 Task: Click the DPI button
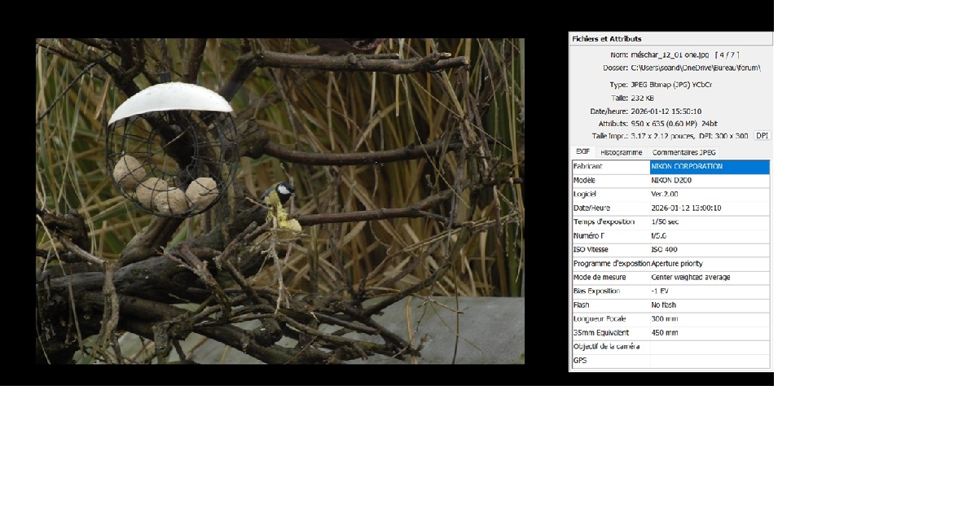click(762, 136)
